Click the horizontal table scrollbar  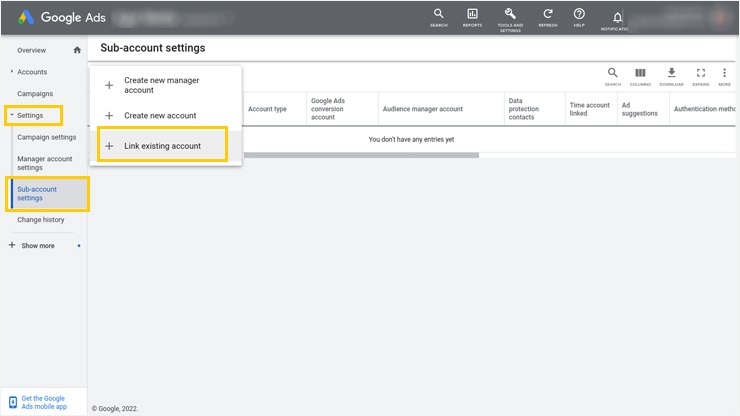point(362,155)
